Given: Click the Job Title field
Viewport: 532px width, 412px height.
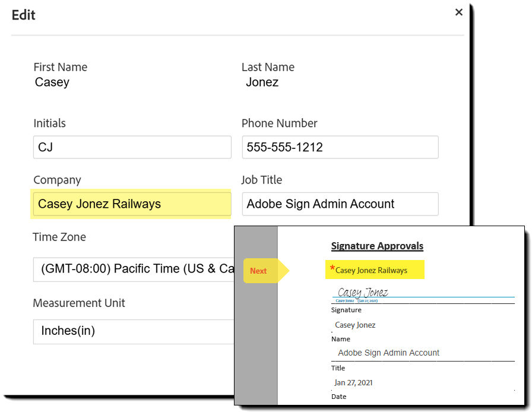Looking at the screenshot, I should pos(340,204).
